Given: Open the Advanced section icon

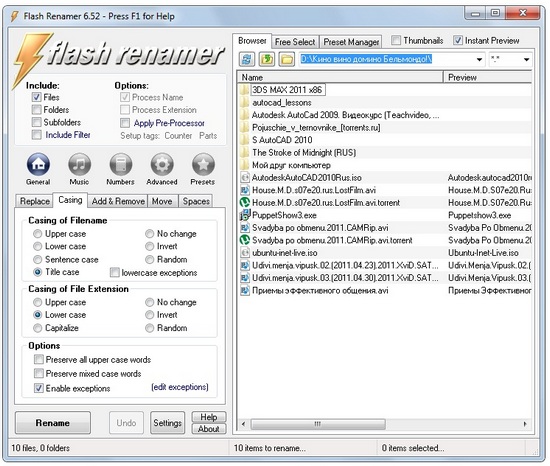Looking at the screenshot, I should (162, 164).
